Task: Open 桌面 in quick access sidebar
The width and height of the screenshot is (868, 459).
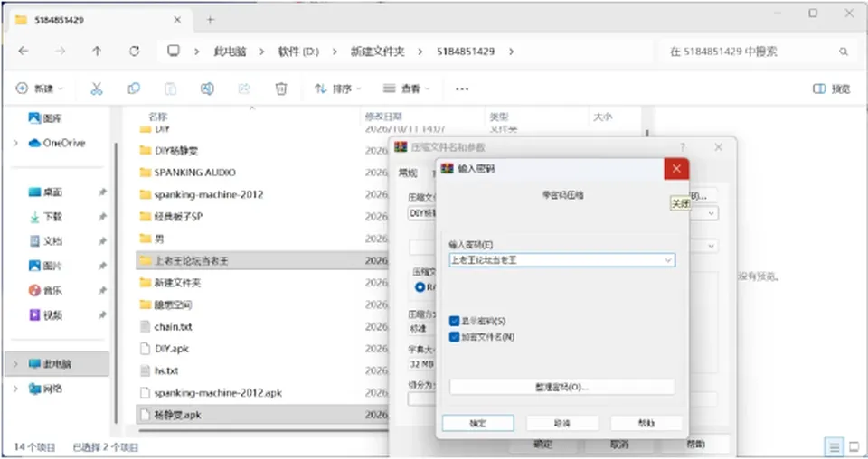Action: 45,192
